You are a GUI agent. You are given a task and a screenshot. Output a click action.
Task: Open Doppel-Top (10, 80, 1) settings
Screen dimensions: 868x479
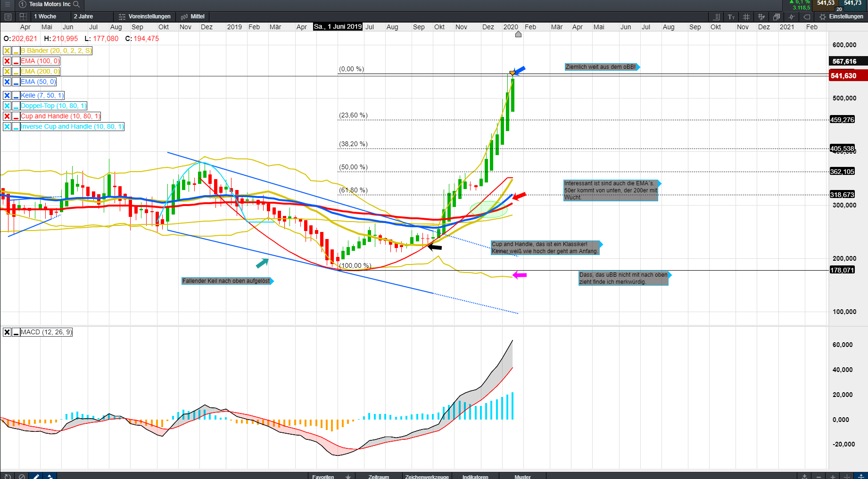point(54,106)
